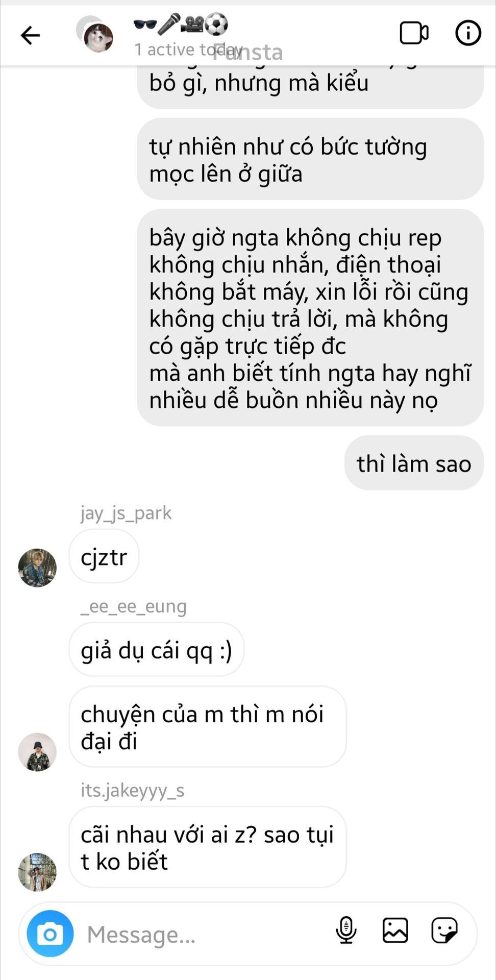This screenshot has width=496, height=980.
Task: Tap the its.jakeyyy_s username label
Action: 133,790
